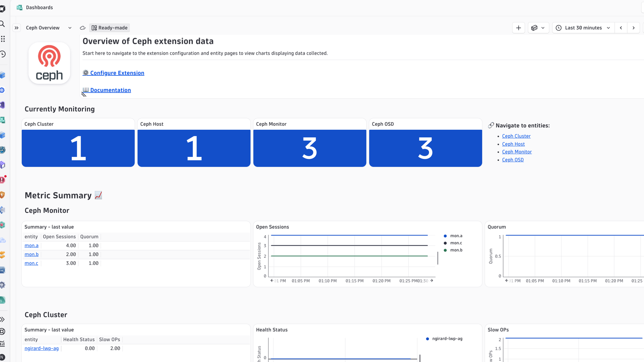Open Ceph Cluster link under Navigate to entities
644x362 pixels.
pos(516,136)
